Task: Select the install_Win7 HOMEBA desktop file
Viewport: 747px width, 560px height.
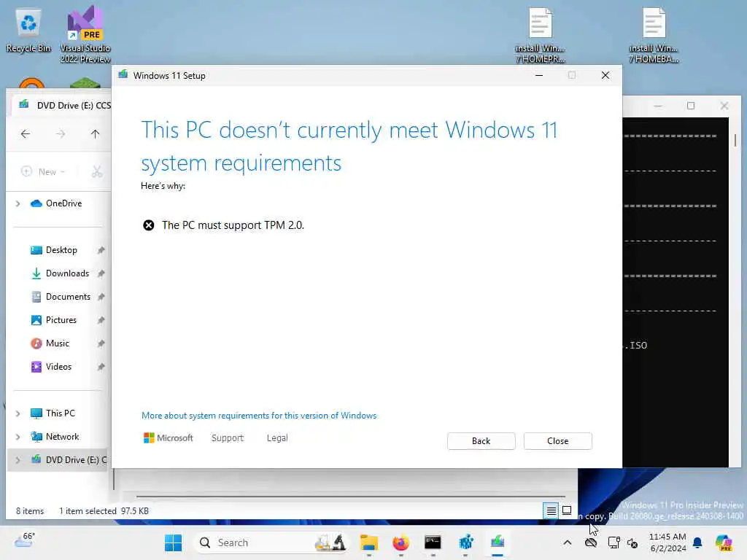Action: coord(654,35)
